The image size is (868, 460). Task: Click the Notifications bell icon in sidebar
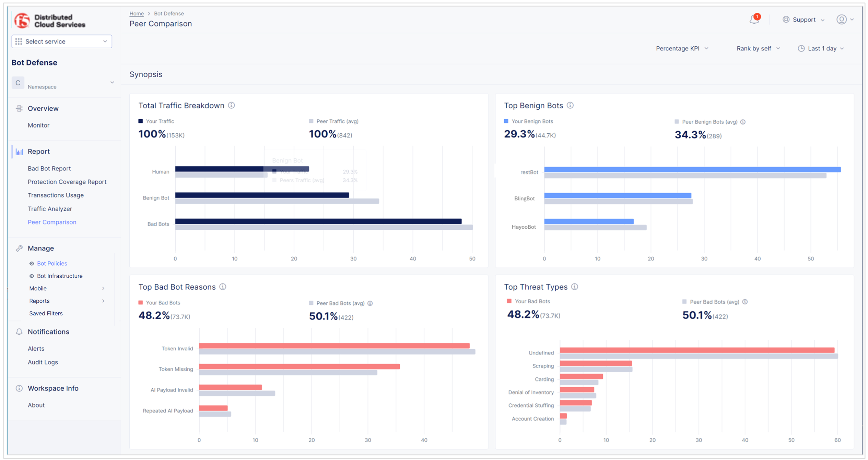click(x=19, y=331)
